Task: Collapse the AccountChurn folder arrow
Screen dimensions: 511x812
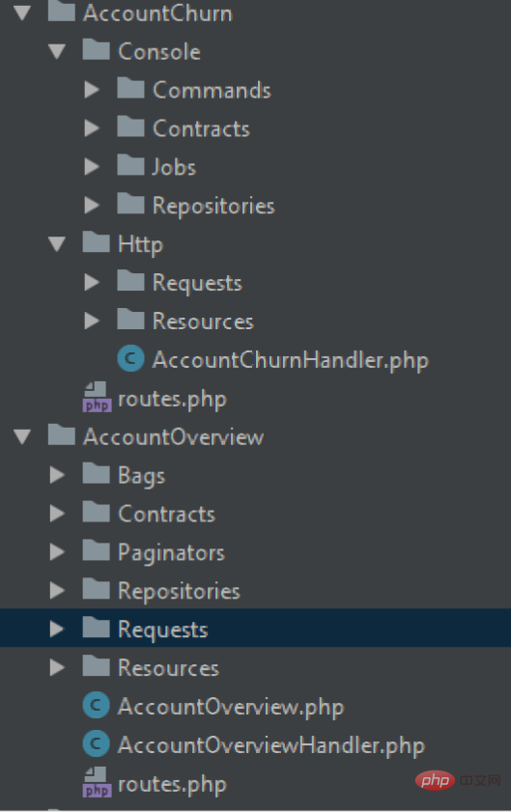Action: point(22,13)
